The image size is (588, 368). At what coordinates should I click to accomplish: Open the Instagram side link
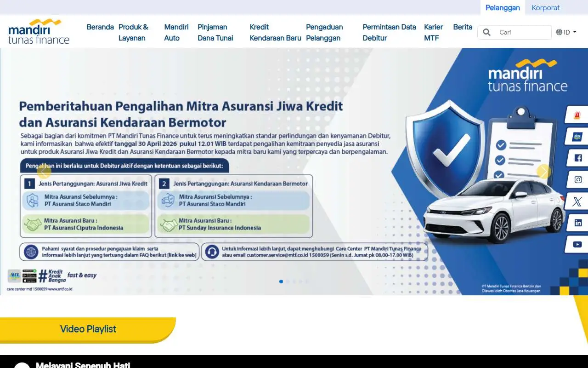pos(577,180)
